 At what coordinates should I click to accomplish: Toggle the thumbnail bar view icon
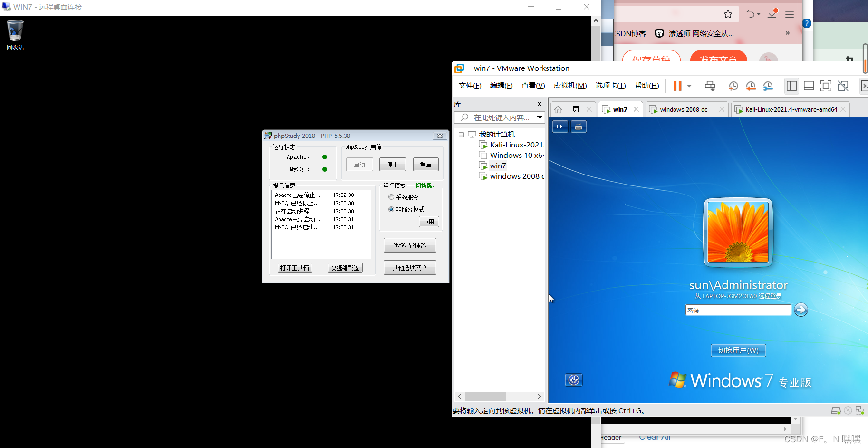click(x=809, y=86)
